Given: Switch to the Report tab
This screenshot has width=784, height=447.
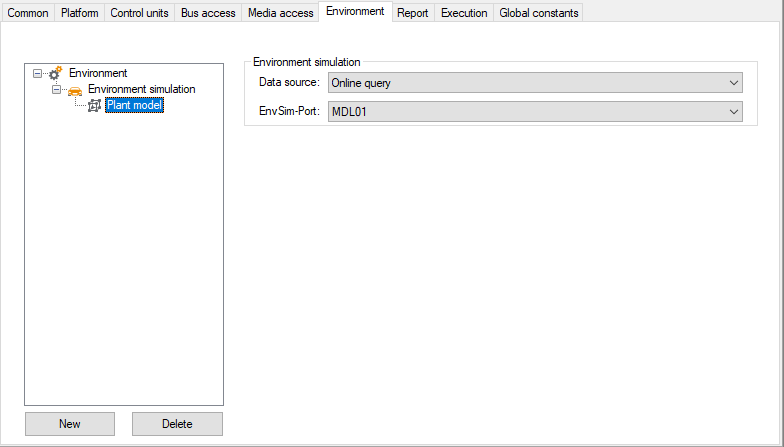Looking at the screenshot, I should click(412, 12).
